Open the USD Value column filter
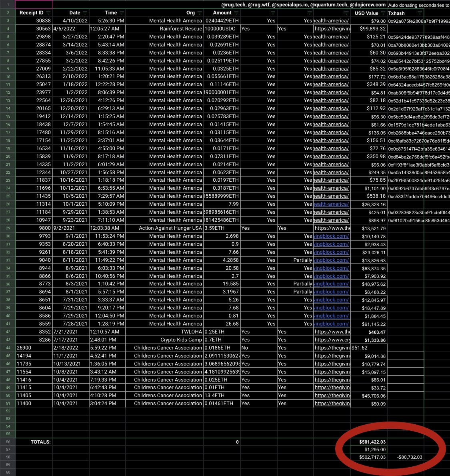Viewport: 450px width, 476px height. (x=383, y=13)
